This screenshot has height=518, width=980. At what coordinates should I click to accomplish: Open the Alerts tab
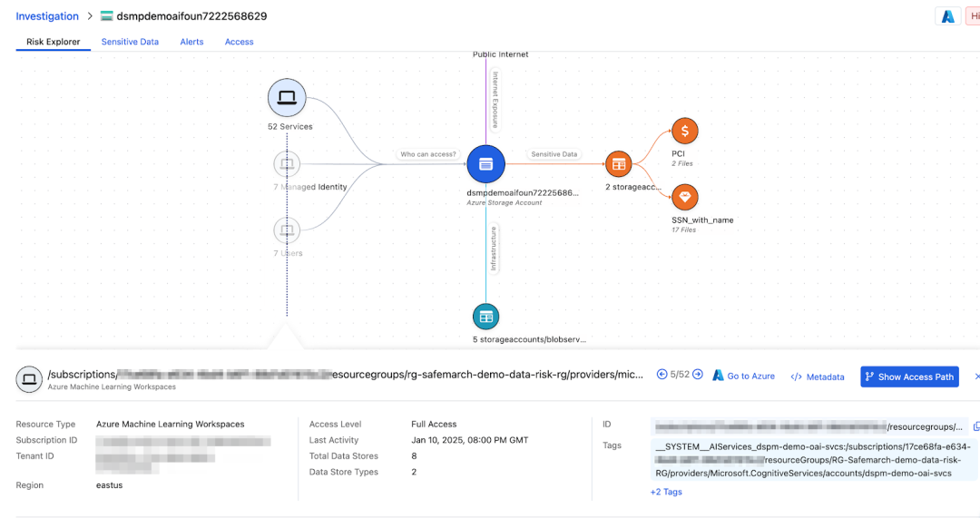[x=191, y=42]
